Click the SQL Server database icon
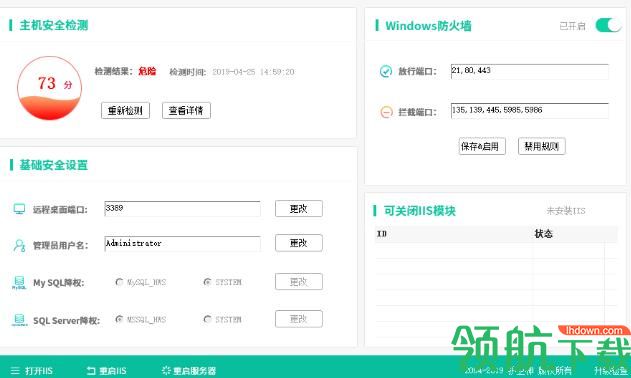This screenshot has height=378, width=631. point(19,320)
